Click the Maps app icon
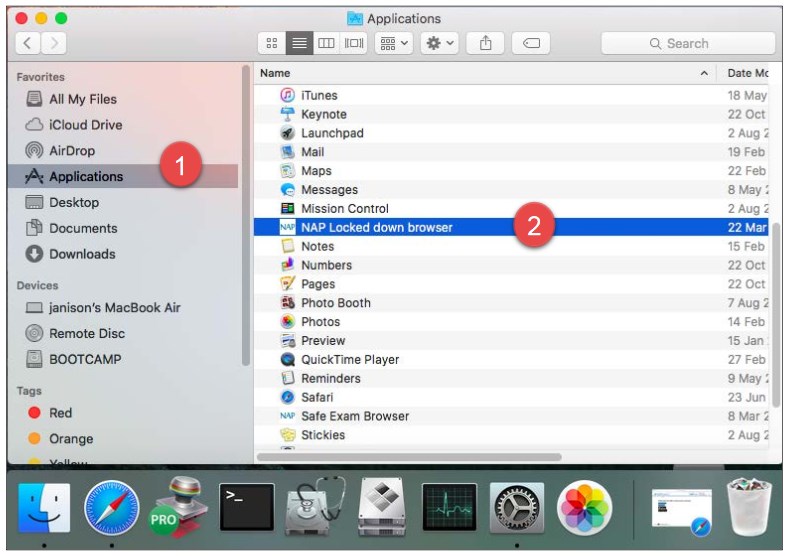The width and height of the screenshot is (788, 556). click(x=287, y=170)
